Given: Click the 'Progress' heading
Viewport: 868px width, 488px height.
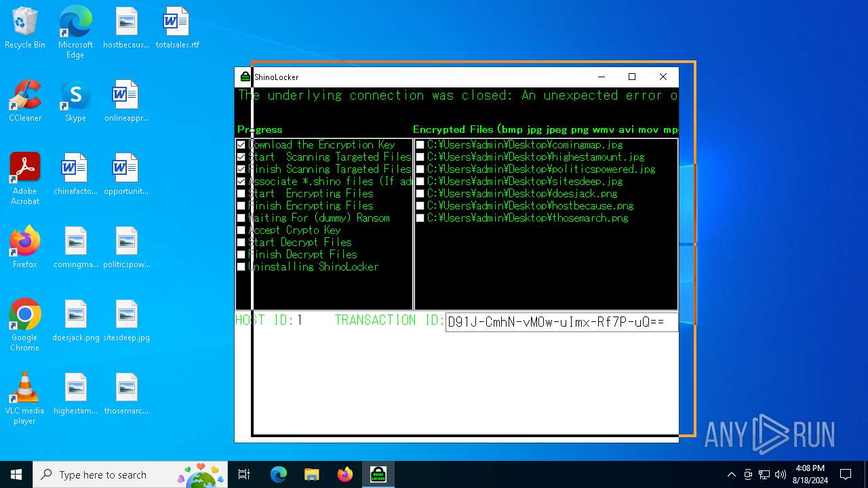Looking at the screenshot, I should click(260, 129).
